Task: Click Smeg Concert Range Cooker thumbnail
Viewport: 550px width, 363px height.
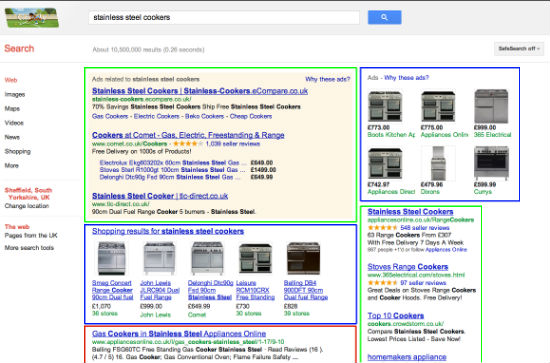Action: coord(112,258)
